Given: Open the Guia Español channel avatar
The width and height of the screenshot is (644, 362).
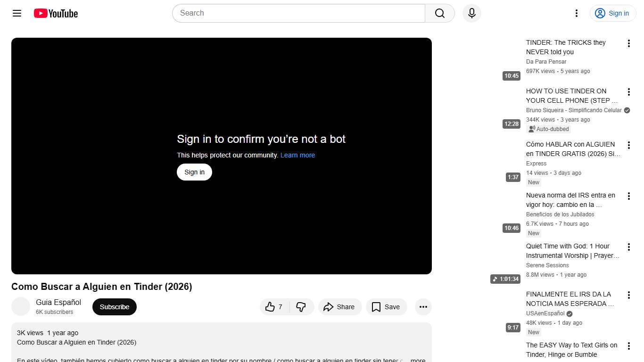Looking at the screenshot, I should [x=21, y=307].
